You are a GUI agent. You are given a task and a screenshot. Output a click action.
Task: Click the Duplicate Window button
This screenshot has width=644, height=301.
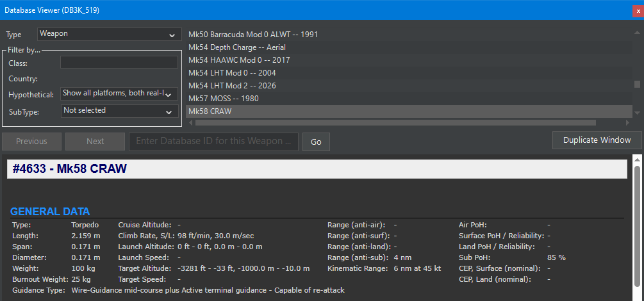pyautogui.click(x=597, y=140)
